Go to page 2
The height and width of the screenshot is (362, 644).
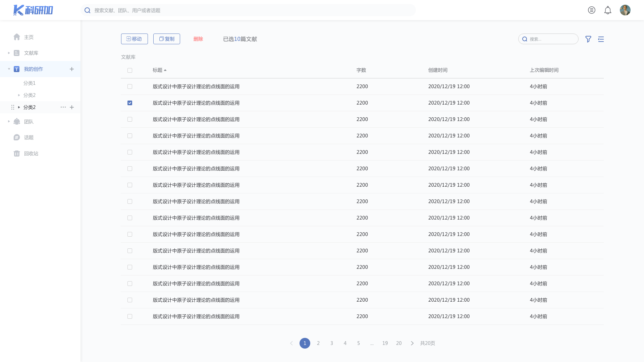coord(318,343)
